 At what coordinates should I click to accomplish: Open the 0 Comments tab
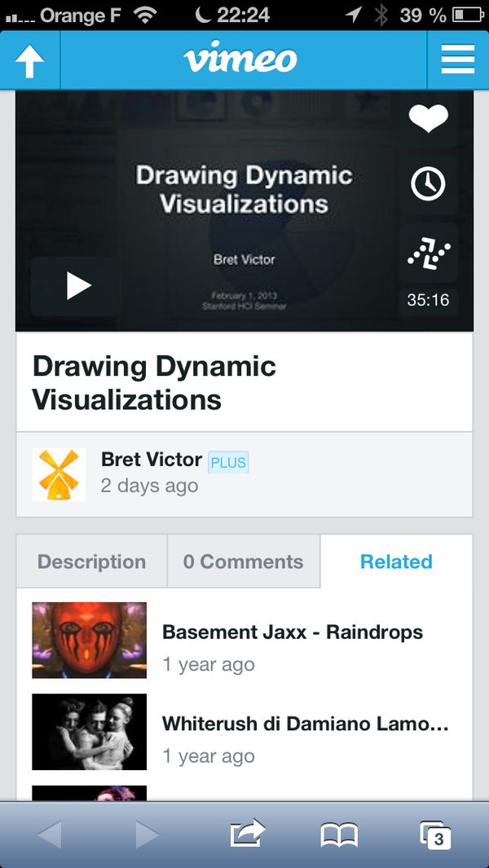(x=243, y=562)
